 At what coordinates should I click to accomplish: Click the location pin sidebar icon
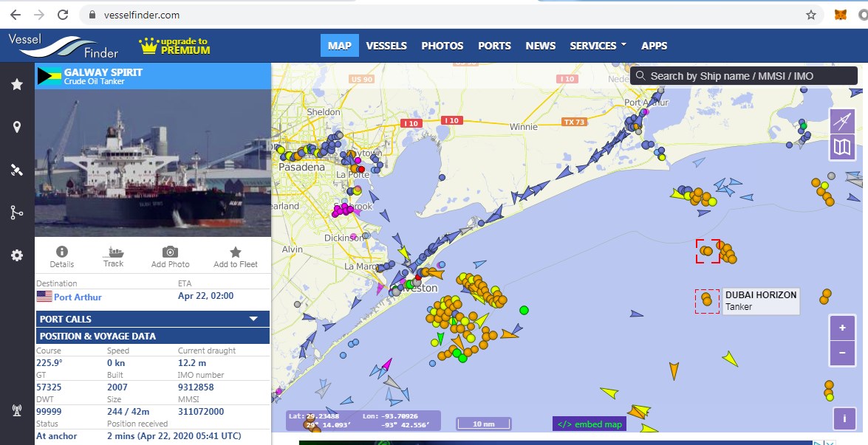pyautogui.click(x=17, y=127)
